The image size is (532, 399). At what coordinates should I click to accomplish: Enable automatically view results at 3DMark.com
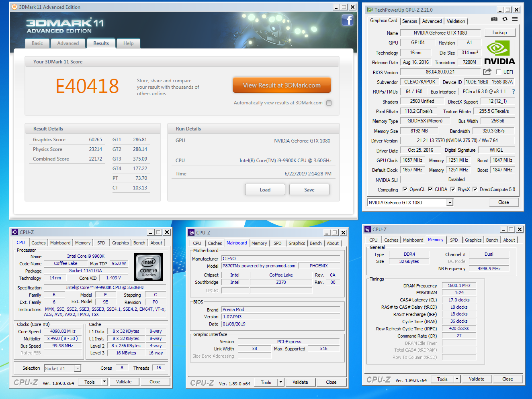click(329, 103)
